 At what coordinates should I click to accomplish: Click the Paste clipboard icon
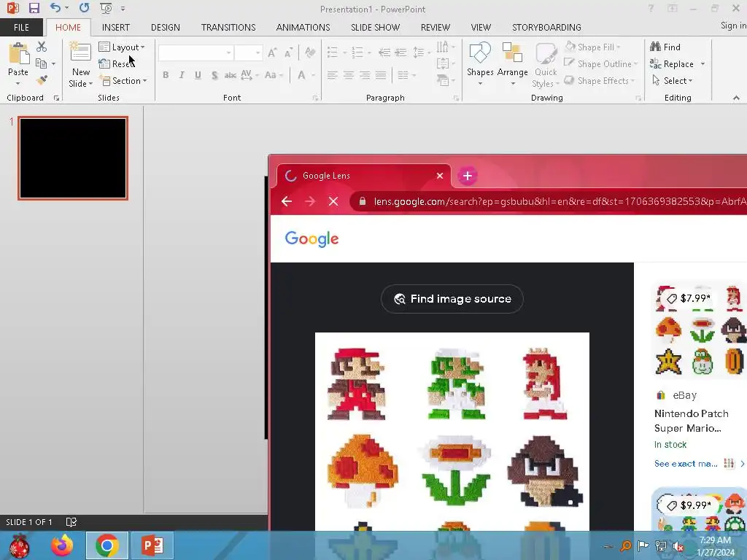click(18, 53)
